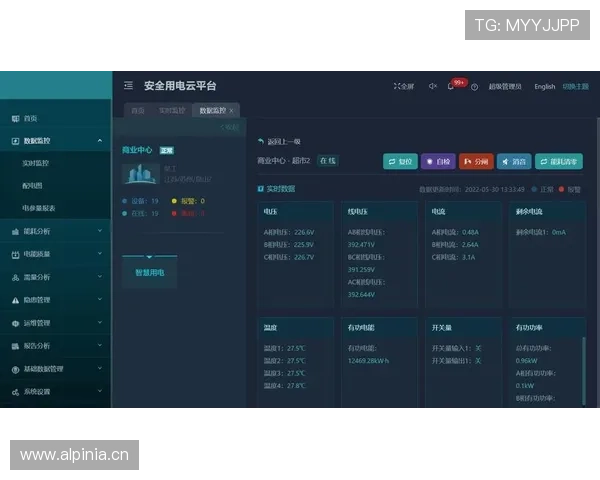Image resolution: width=600 pixels, height=480 pixels.
Task: Click the 运维管理 sidebar icon
Action: [15, 323]
